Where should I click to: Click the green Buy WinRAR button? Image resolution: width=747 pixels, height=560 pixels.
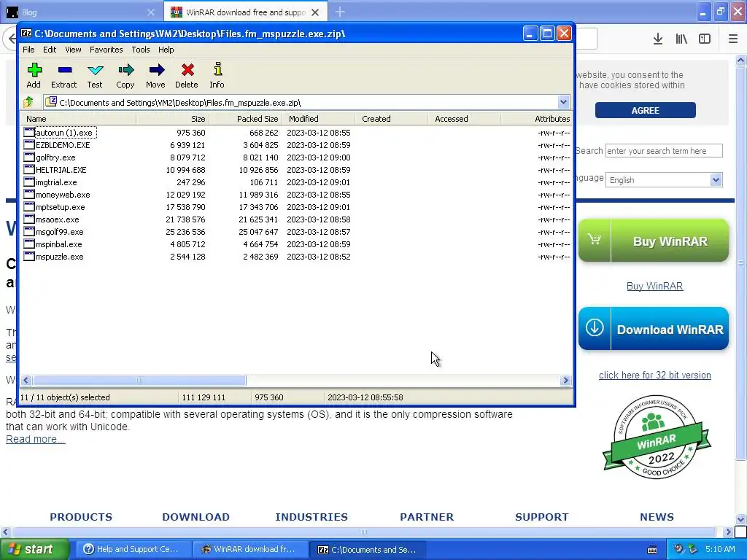tap(653, 241)
